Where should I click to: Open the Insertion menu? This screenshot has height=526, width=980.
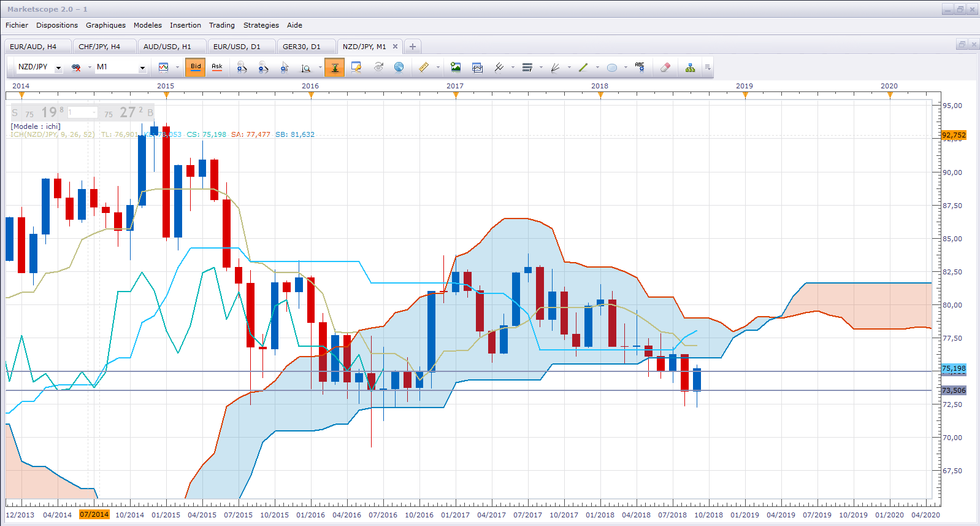click(185, 25)
